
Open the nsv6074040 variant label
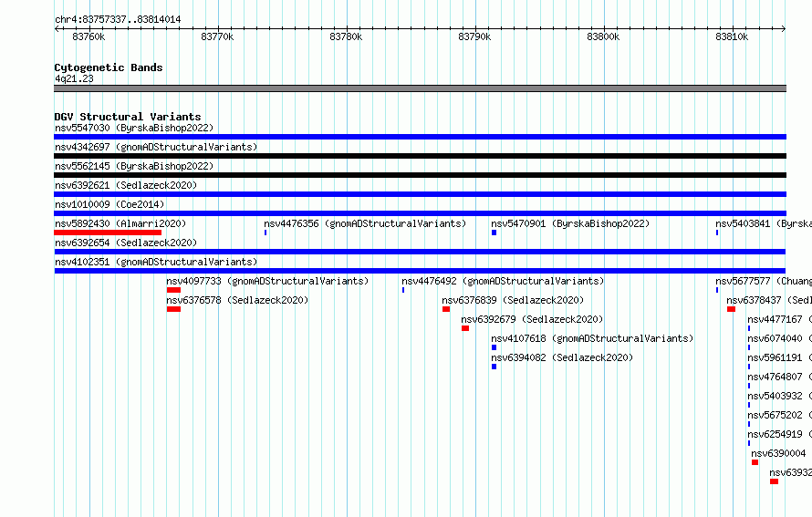(779, 338)
